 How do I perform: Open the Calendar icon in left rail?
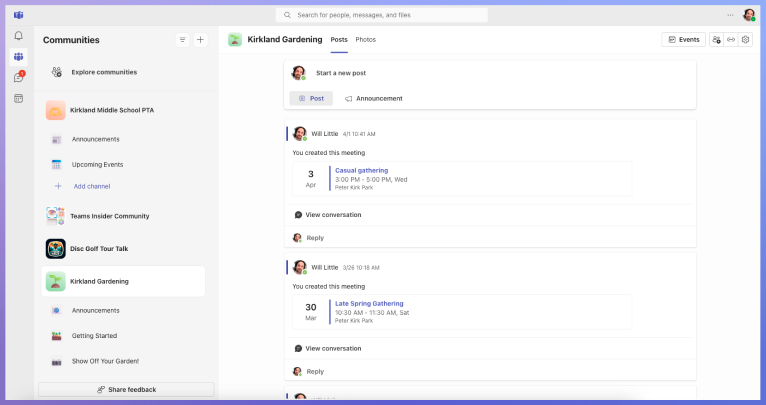(x=18, y=98)
